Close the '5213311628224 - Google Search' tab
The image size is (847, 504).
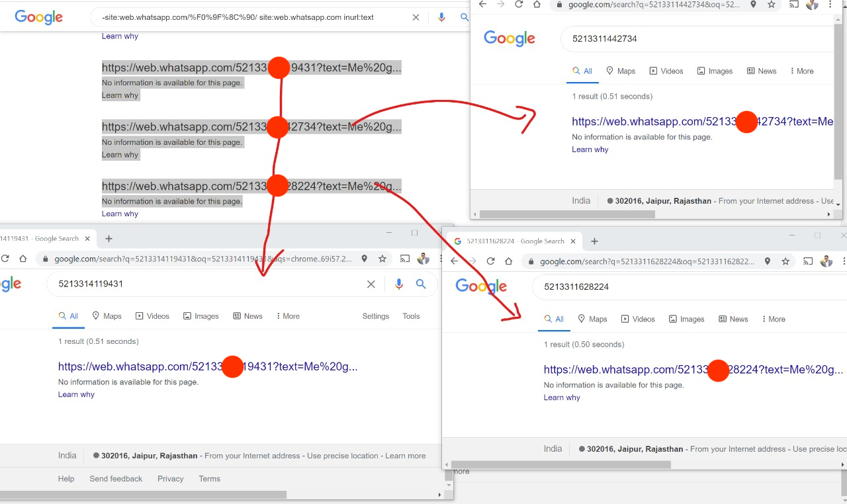click(574, 241)
